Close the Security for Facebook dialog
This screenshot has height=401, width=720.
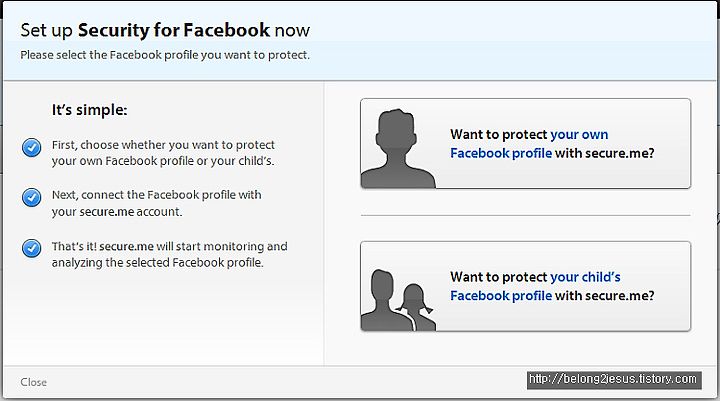click(34, 382)
